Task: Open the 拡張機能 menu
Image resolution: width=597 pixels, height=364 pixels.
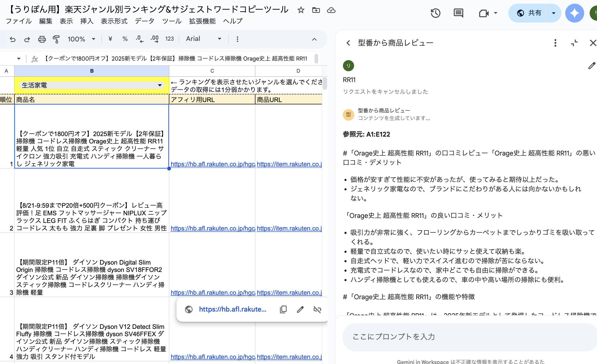Action: click(x=202, y=21)
